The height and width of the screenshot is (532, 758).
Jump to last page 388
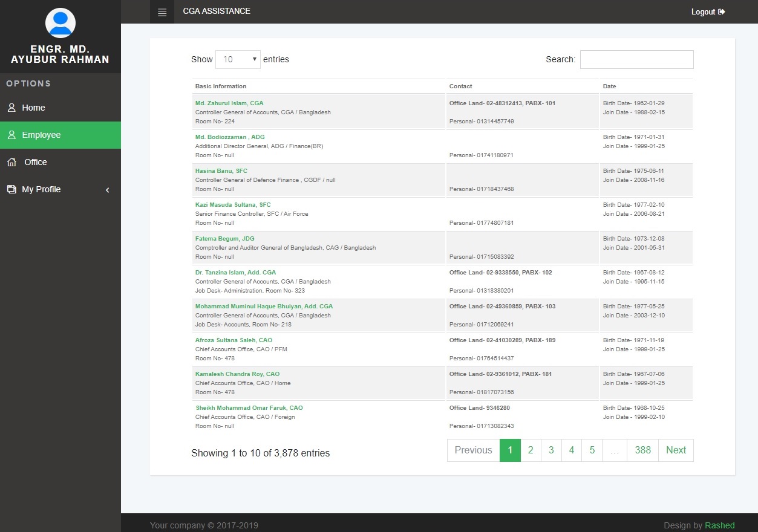coord(642,450)
